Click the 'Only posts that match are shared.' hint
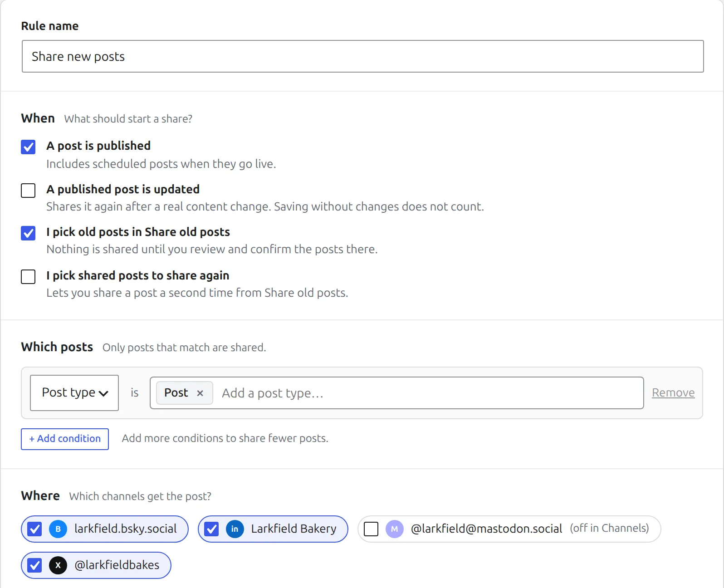724x588 pixels. coord(184,348)
